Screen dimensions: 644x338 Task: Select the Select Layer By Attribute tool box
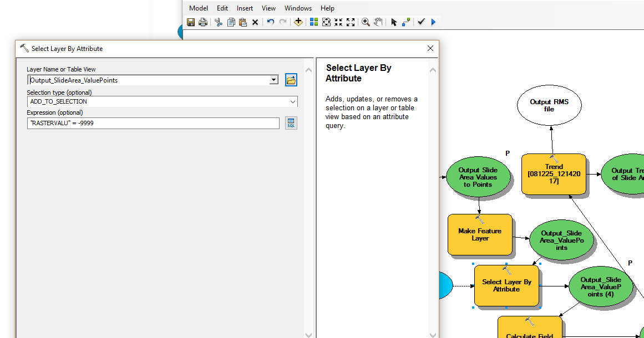tap(506, 285)
